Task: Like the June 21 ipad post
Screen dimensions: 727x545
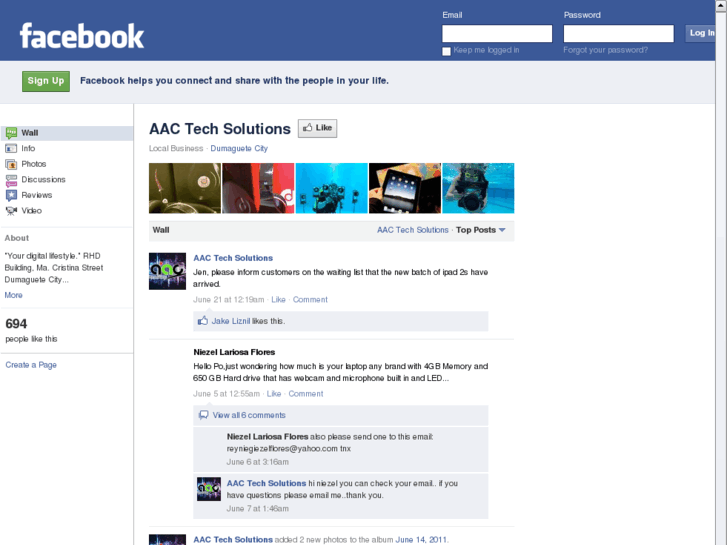Action: pyautogui.click(x=278, y=300)
